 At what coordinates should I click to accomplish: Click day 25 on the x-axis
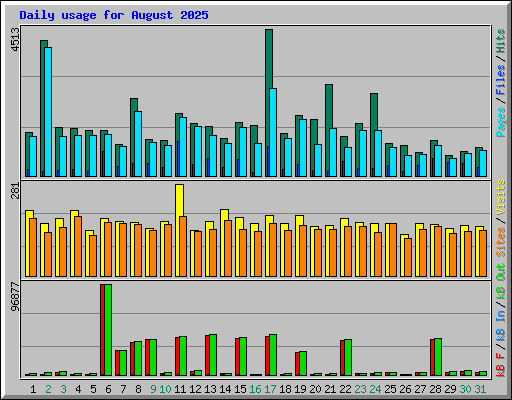coord(390,389)
